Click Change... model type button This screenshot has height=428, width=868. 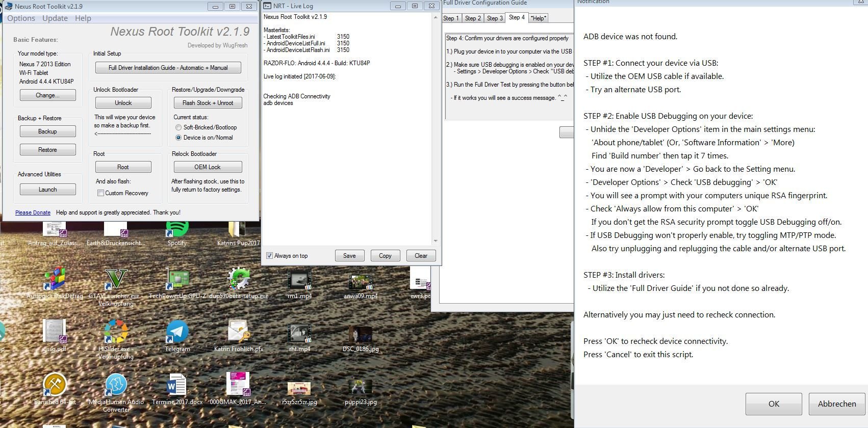48,95
